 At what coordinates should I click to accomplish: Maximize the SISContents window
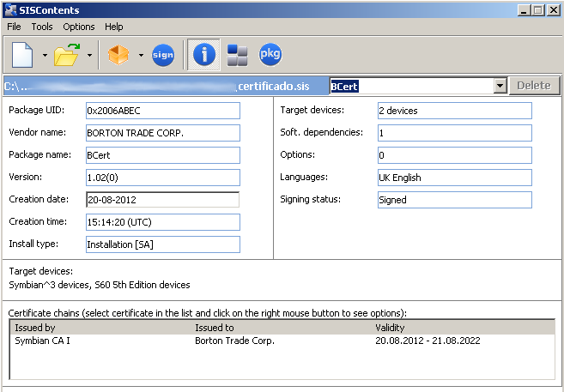click(x=538, y=10)
